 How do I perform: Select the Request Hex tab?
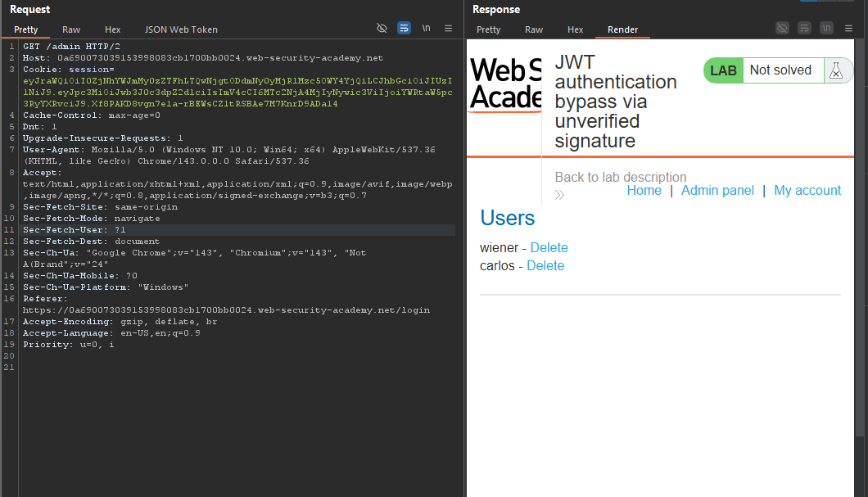112,29
